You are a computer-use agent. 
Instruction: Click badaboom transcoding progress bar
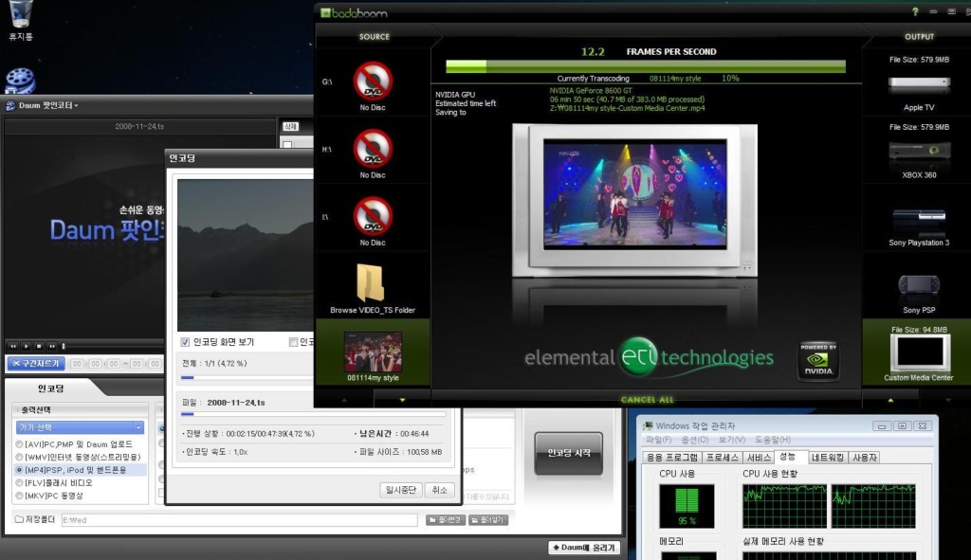(645, 66)
